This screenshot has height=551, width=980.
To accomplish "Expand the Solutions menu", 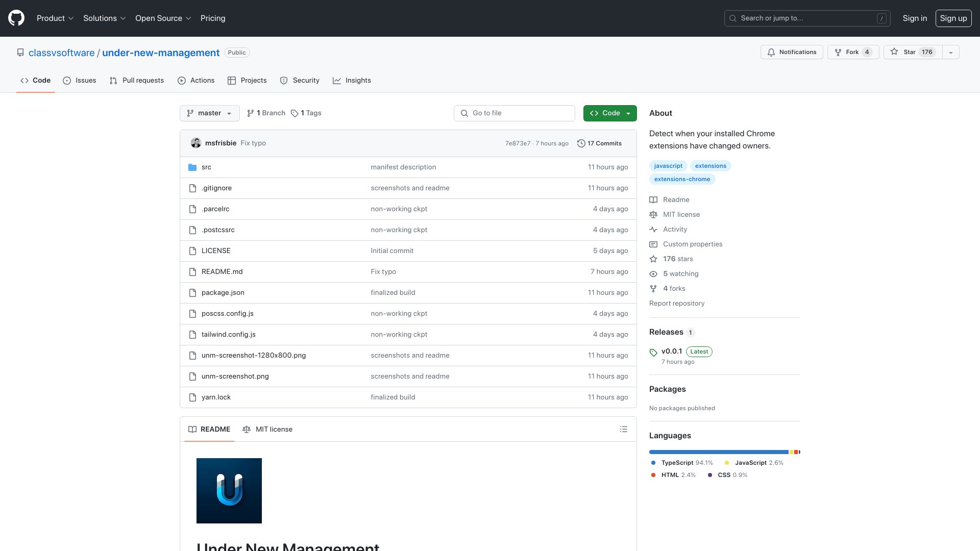I will [x=104, y=18].
